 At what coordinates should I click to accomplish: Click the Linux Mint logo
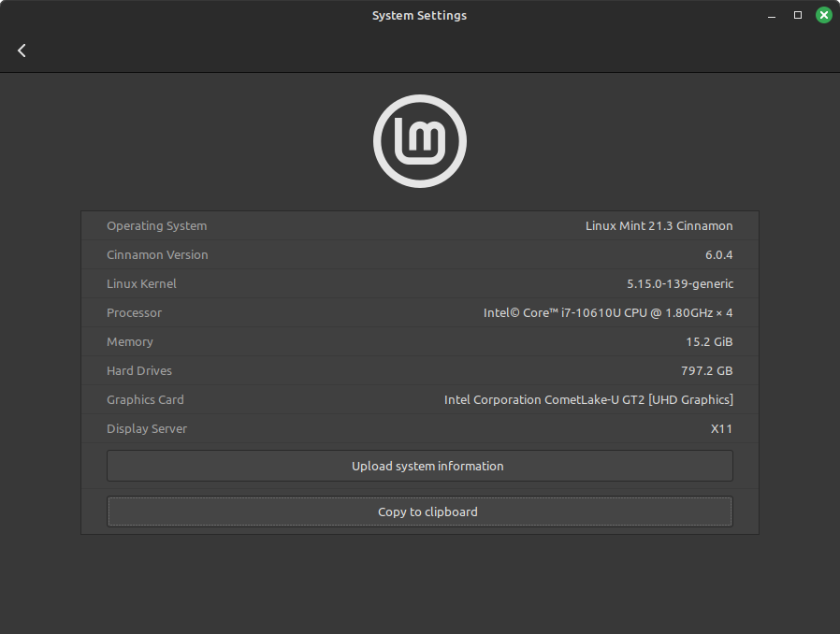[x=420, y=141]
